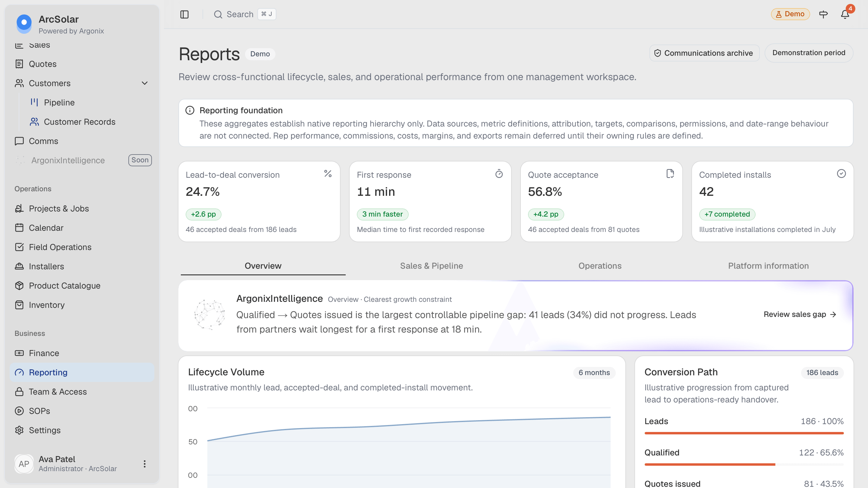Open the Platform information tab
This screenshot has height=488, width=868.
[768, 266]
